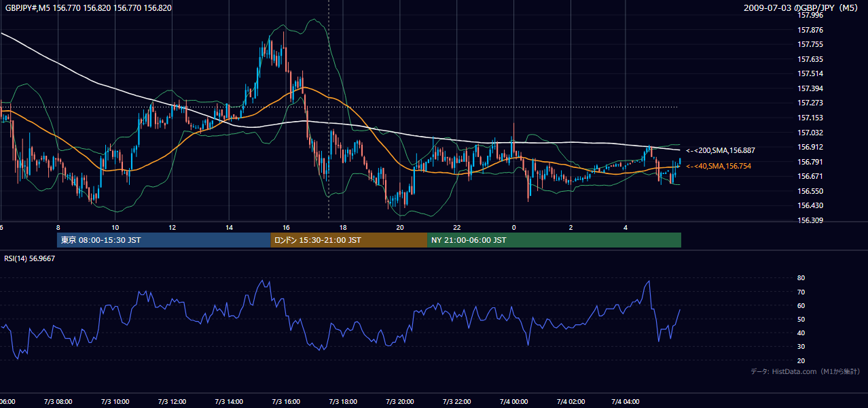Select the 東京 08:00-15:30 JST session bar

pyautogui.click(x=164, y=240)
